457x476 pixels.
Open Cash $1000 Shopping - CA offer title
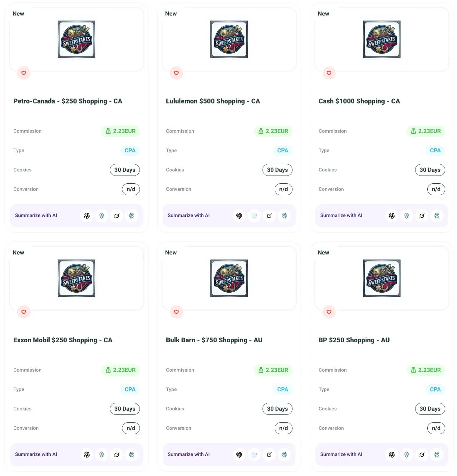[x=359, y=101]
